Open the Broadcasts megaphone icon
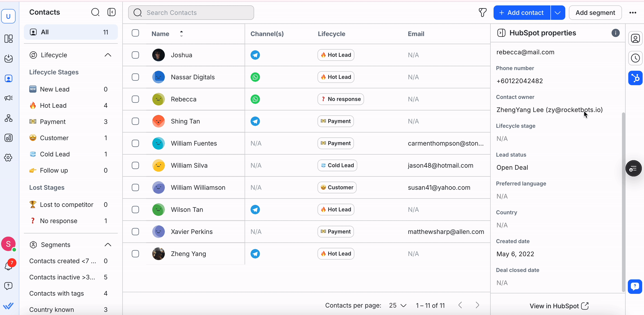The width and height of the screenshot is (644, 315). [x=9, y=98]
